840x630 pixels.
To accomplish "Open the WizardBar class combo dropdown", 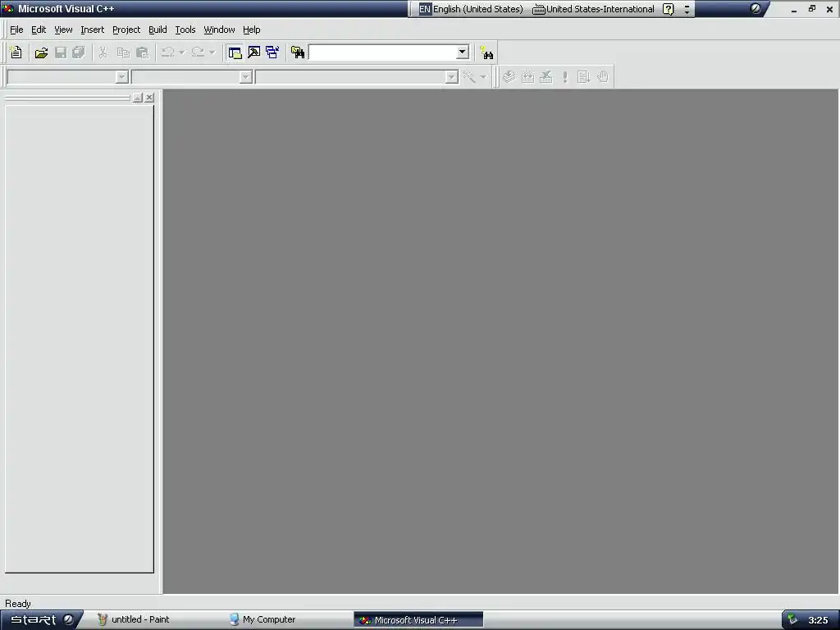I will pos(121,77).
